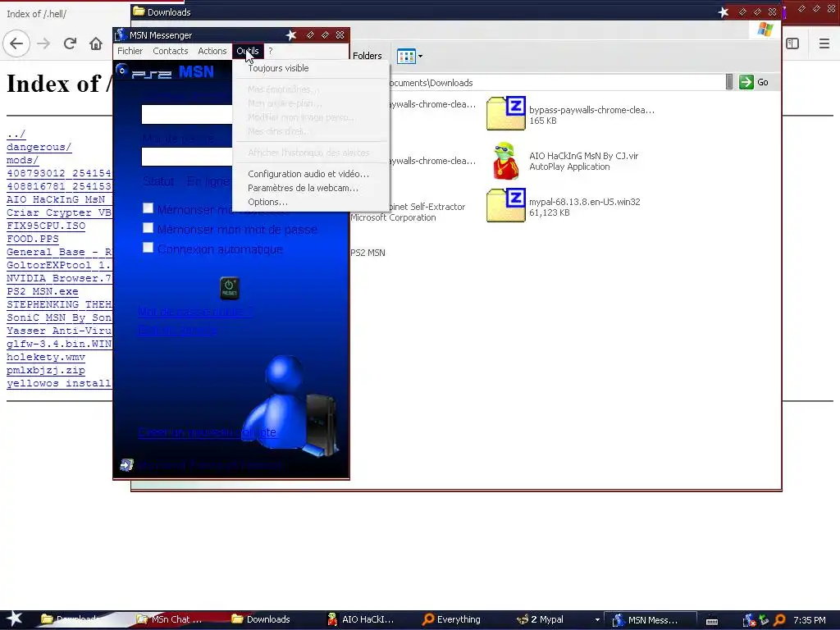Open the Fichier menu
840x630 pixels.
[x=130, y=51]
